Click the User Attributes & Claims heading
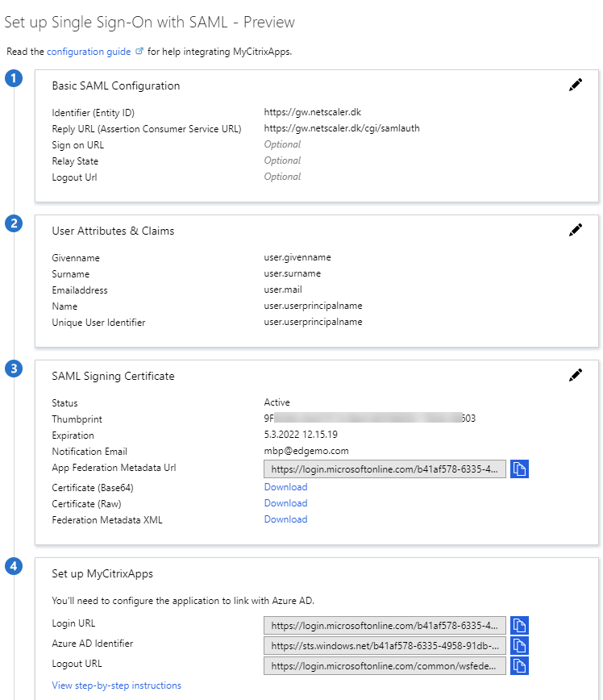Screen dimensions: 603x700 pos(113,231)
